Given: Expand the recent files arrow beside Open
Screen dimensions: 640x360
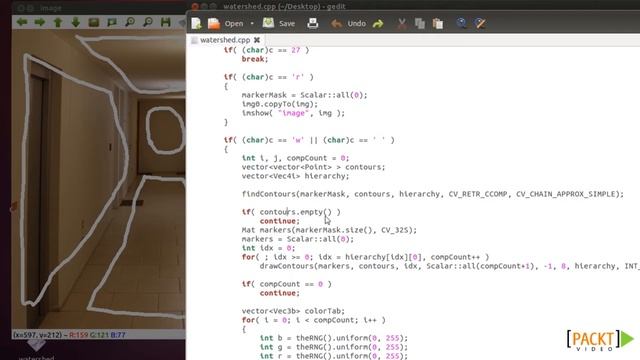Looking at the screenshot, I should [x=252, y=24].
